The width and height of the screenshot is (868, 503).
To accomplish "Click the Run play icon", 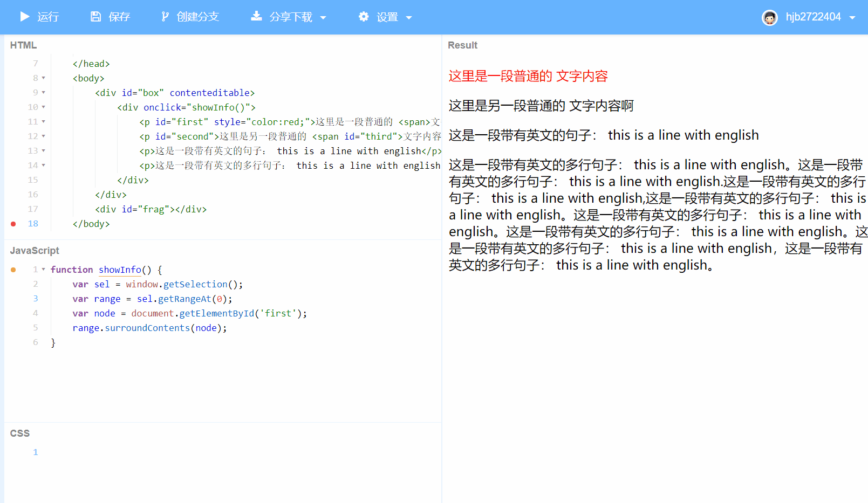I will 25,17.
